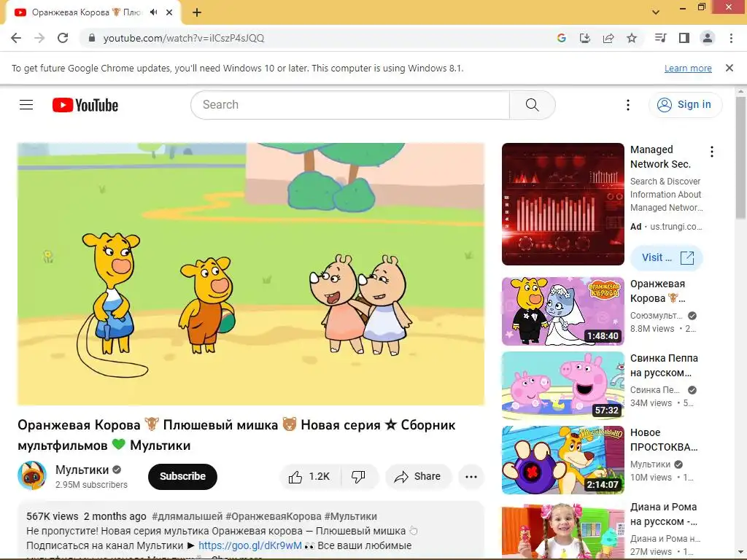Open Свинка Пеппа на русском title
The image size is (747, 560).
click(664, 365)
